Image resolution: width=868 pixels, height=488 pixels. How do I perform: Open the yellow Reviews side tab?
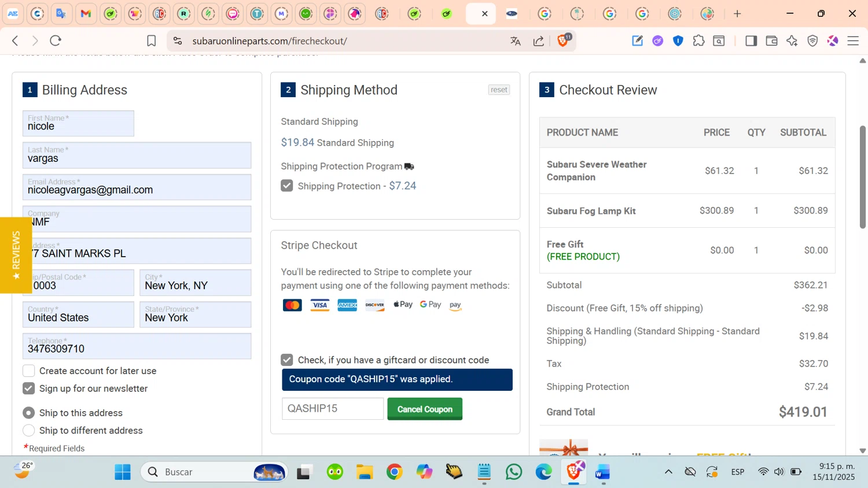pyautogui.click(x=16, y=255)
